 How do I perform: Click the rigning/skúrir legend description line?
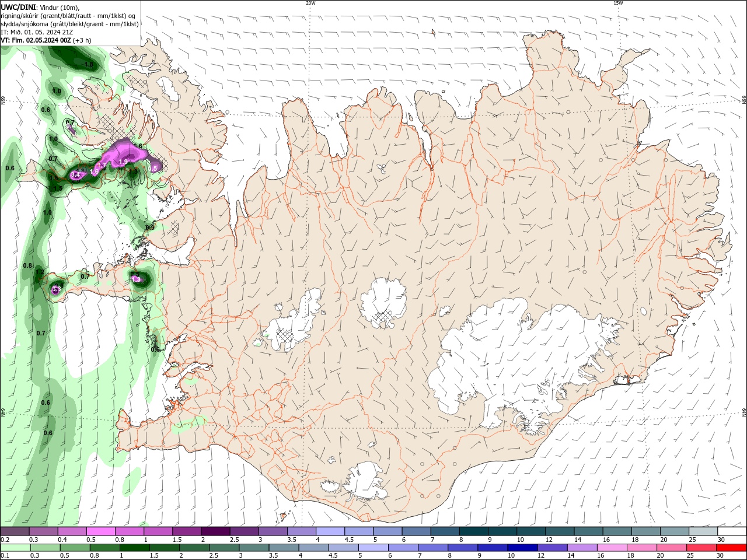(x=69, y=16)
